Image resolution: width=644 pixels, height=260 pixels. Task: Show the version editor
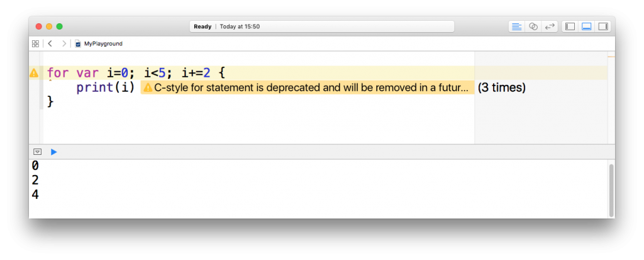[550, 26]
